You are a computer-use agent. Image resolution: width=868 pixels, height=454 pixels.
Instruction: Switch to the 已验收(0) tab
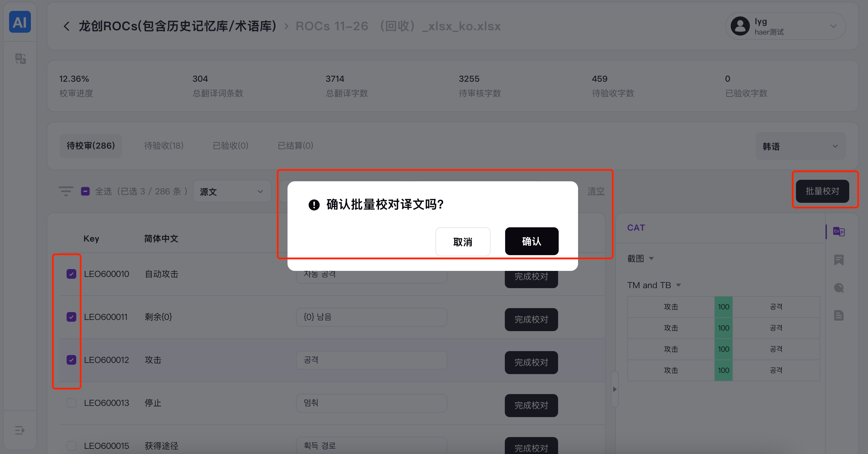click(231, 146)
